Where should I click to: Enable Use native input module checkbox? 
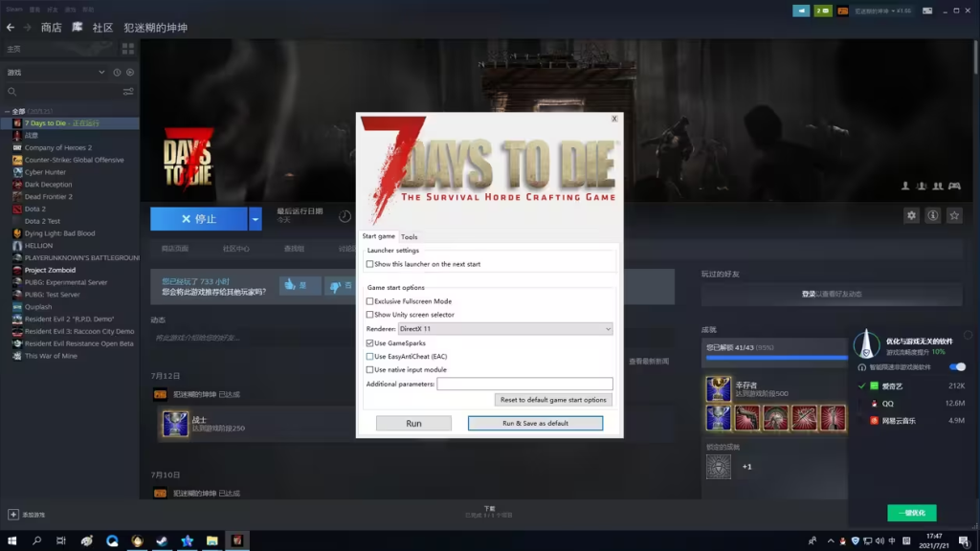click(369, 370)
